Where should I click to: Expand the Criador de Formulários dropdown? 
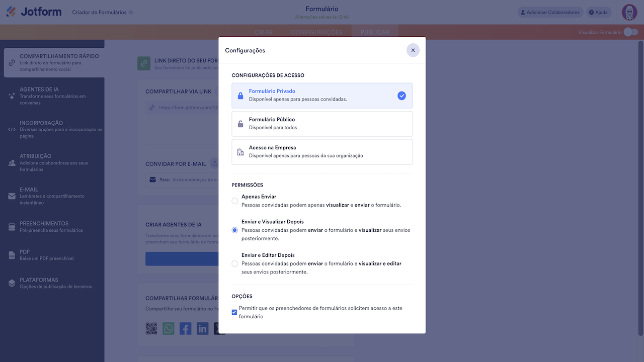coord(103,12)
